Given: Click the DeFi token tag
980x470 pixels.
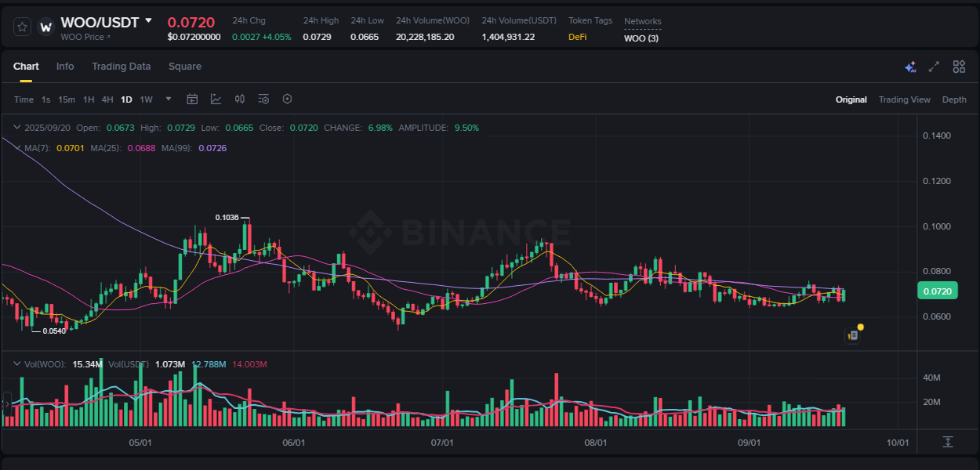Looking at the screenshot, I should tap(579, 36).
